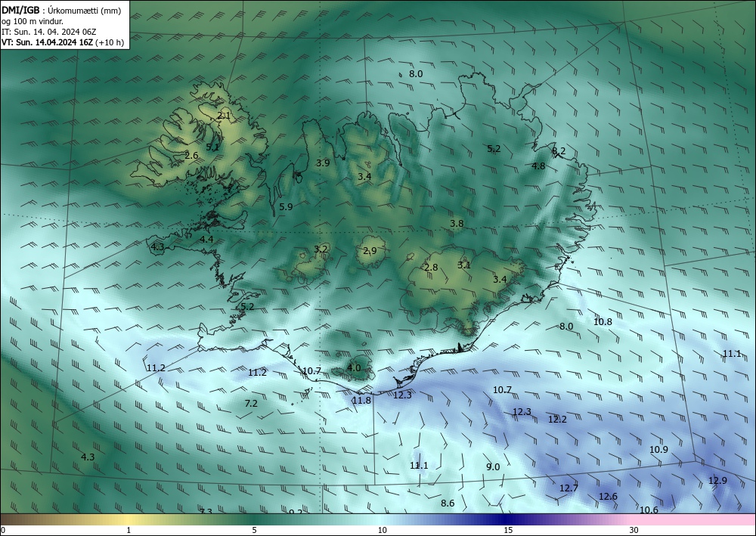Image resolution: width=756 pixels, height=536 pixels.
Task: Click the 11.8 value on the south coast
Action: [x=361, y=400]
